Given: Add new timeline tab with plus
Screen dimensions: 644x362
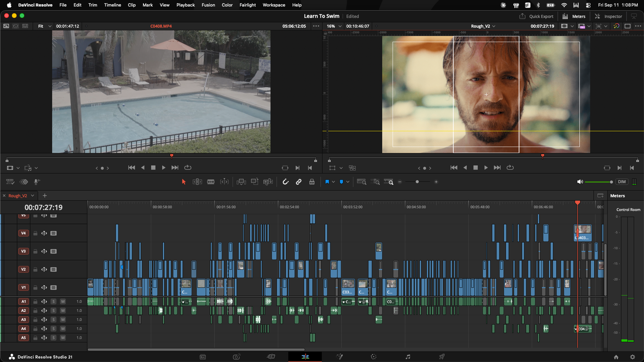Looking at the screenshot, I should click(x=45, y=196).
